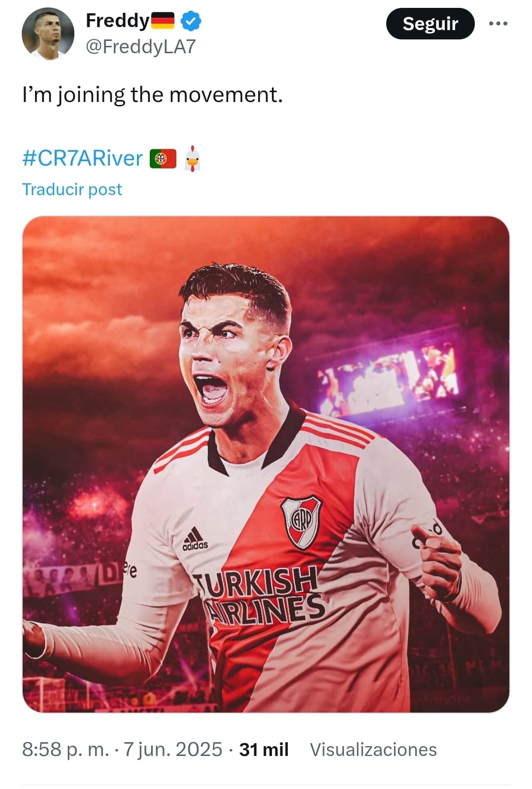
Task: Follow the account with the Seguir button
Action: pos(430,24)
